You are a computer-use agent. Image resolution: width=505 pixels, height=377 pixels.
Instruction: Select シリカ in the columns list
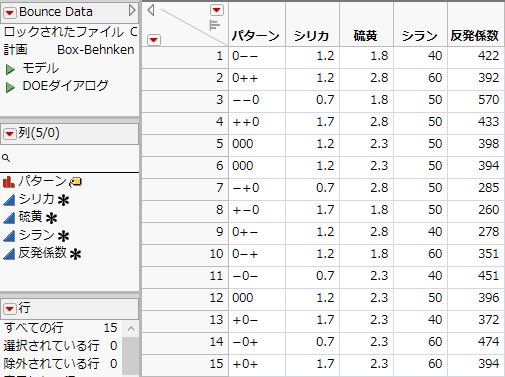click(36, 199)
